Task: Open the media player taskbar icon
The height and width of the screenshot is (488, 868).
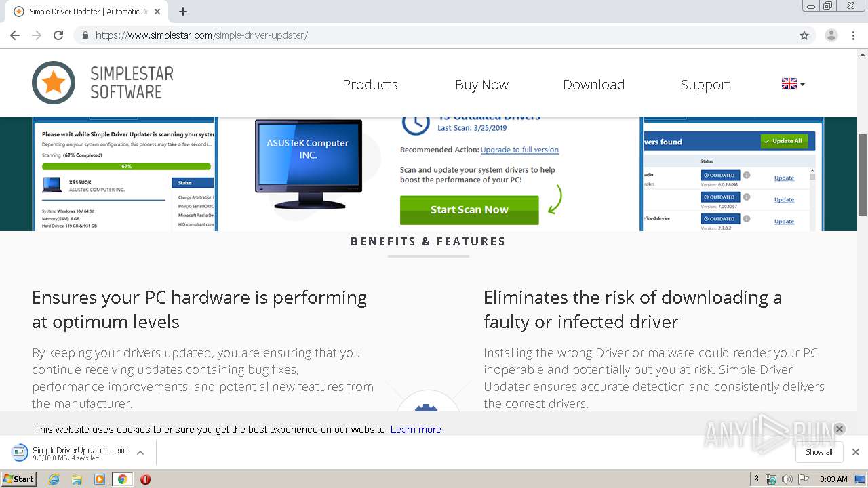Action: [x=100, y=479]
